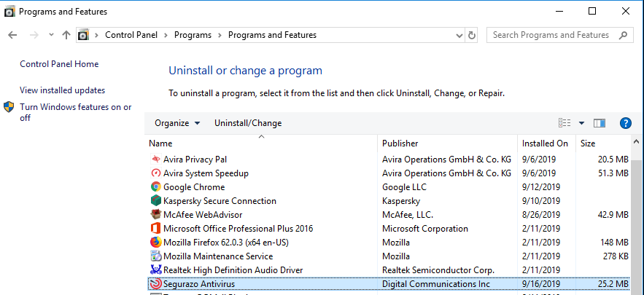The height and width of the screenshot is (295, 644).
Task: Click the 9/16/2019 install date
Action: [x=541, y=284]
